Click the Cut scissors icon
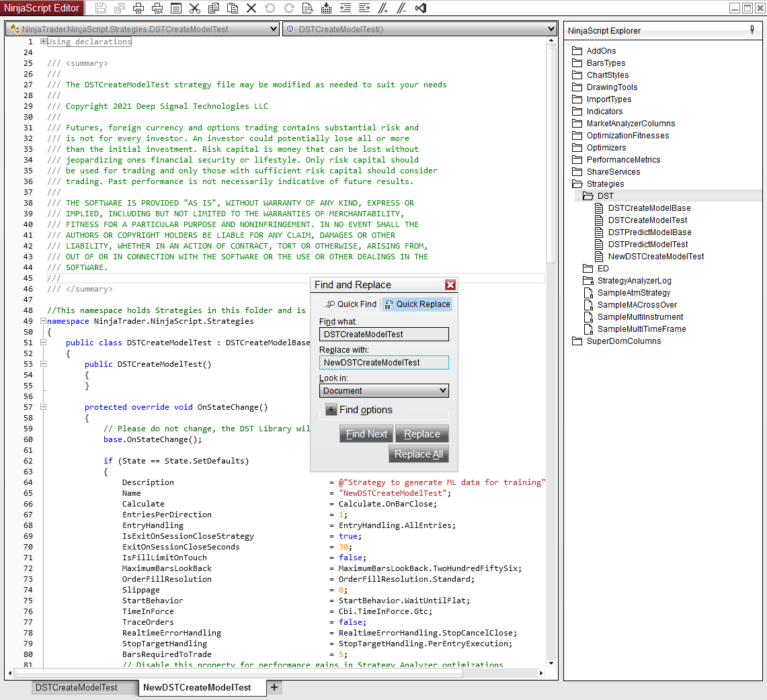Viewport: 767px width, 700px height. pyautogui.click(x=195, y=8)
